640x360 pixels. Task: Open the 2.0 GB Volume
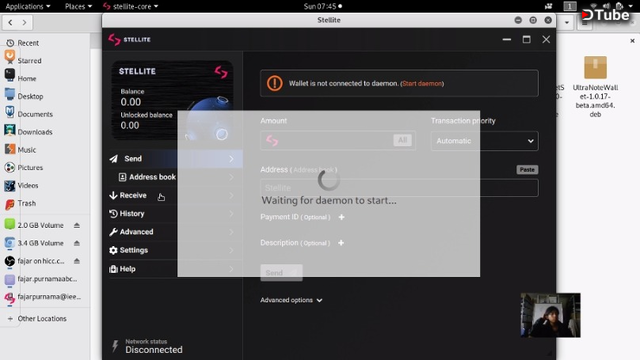(40, 225)
